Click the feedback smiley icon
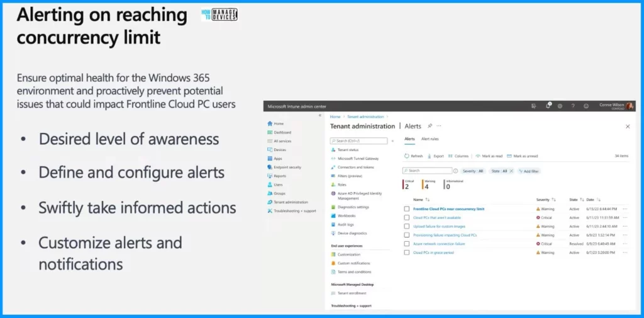 586,106
